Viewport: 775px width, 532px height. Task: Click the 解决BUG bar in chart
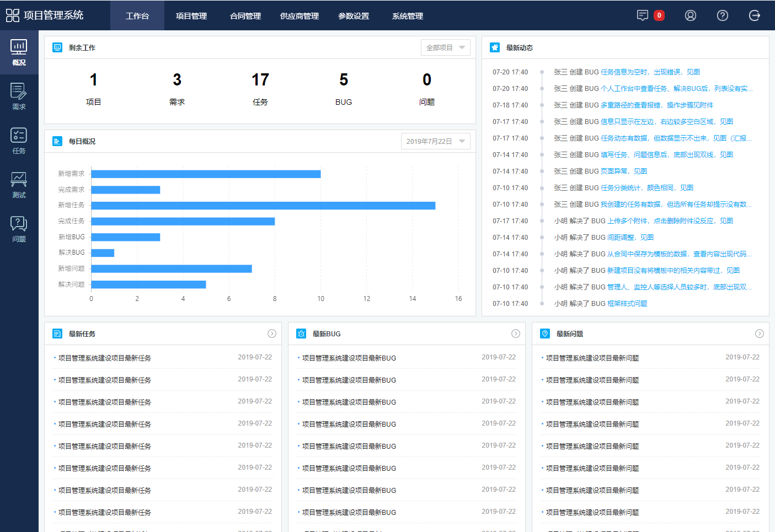[103, 253]
